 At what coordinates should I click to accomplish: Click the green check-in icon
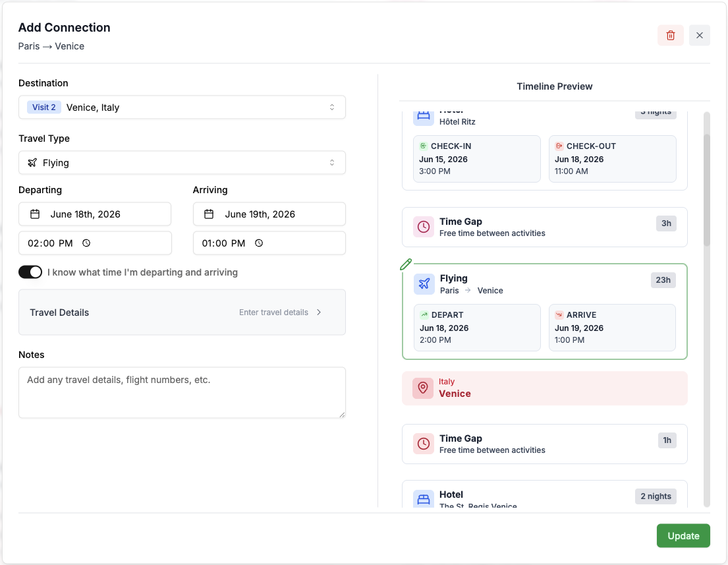click(424, 146)
